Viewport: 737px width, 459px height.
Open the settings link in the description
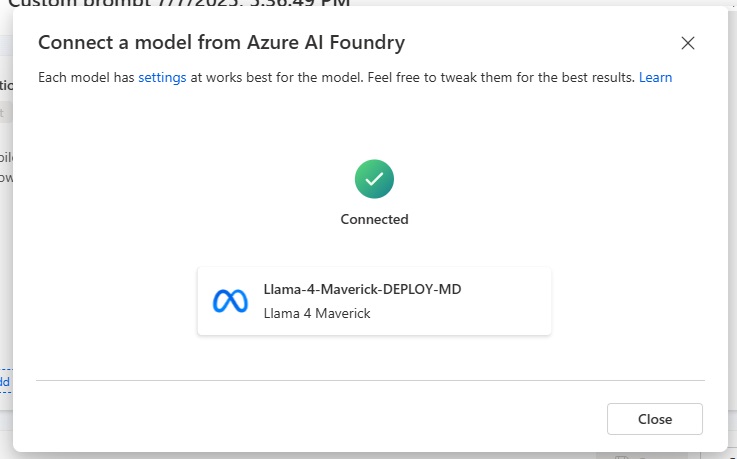point(162,78)
